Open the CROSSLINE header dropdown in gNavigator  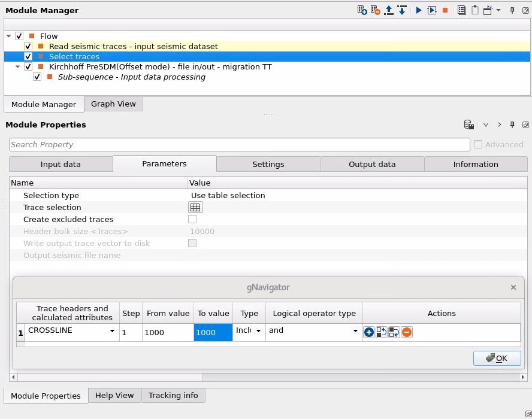pyautogui.click(x=113, y=330)
